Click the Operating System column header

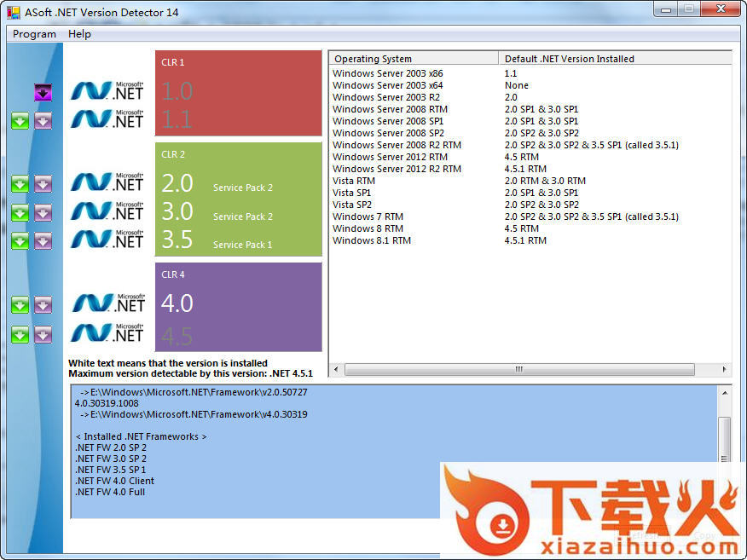414,59
